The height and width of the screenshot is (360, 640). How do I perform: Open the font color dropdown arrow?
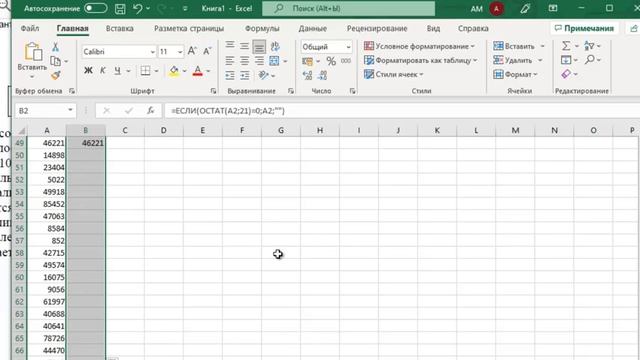click(208, 71)
